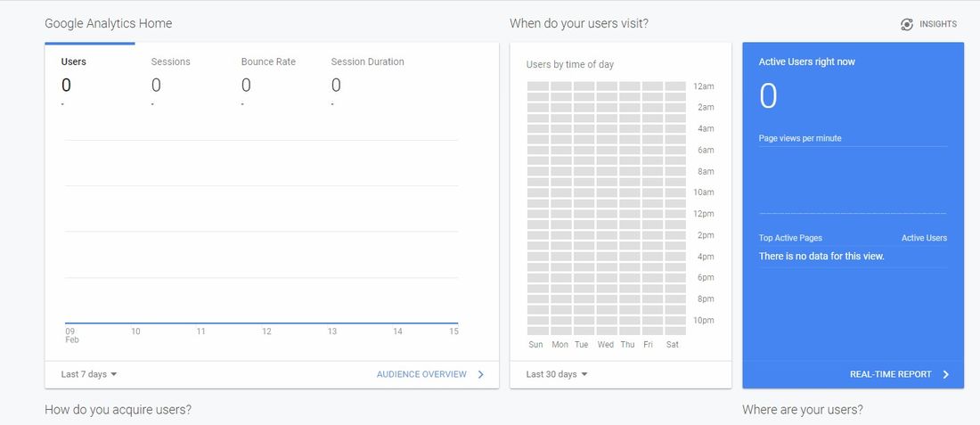Click the Audience Overview arrow chevron
980x425 pixels.
tap(480, 374)
